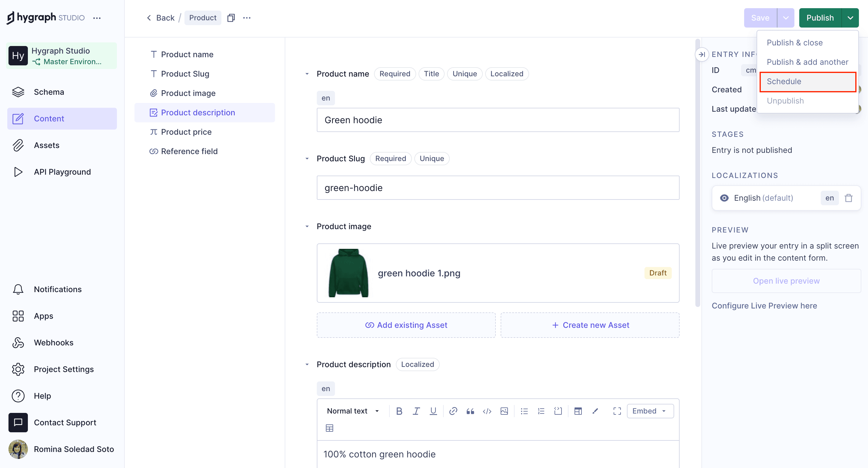This screenshot has width=868, height=468.
Task: Collapse the Product name field section
Action: 307,74
